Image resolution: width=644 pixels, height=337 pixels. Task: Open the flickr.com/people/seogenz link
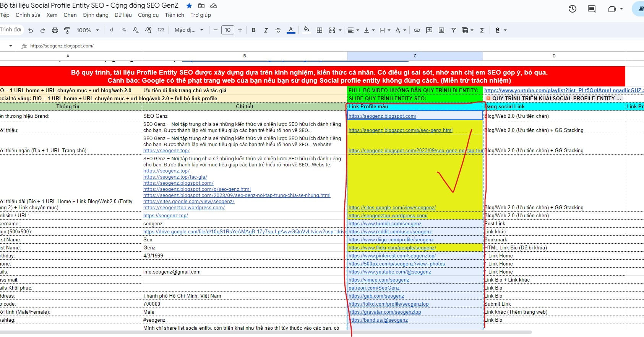(x=392, y=247)
